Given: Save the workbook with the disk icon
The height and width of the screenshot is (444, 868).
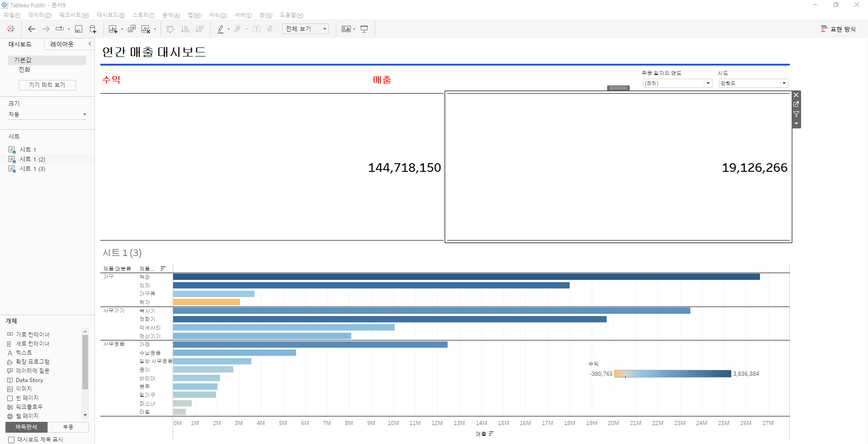Looking at the screenshot, I should 79,29.
